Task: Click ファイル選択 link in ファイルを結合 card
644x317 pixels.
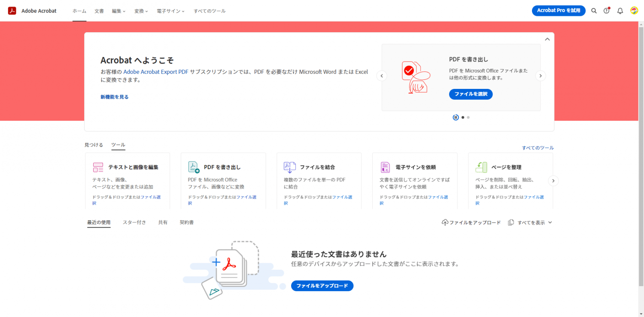Action: 342,197
